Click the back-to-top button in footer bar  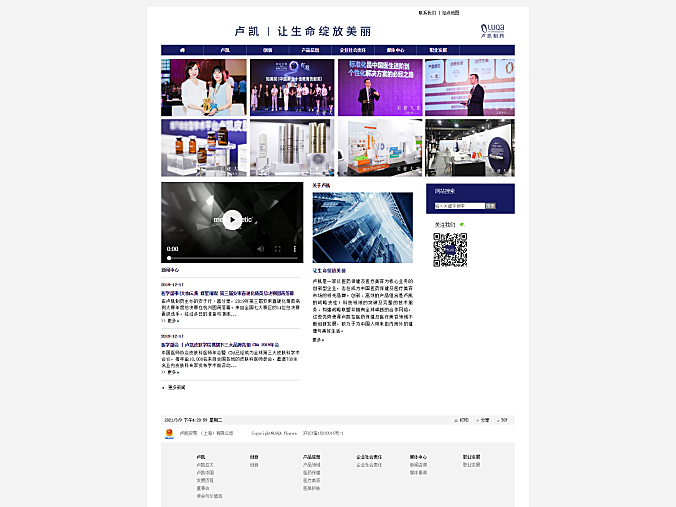[502, 420]
